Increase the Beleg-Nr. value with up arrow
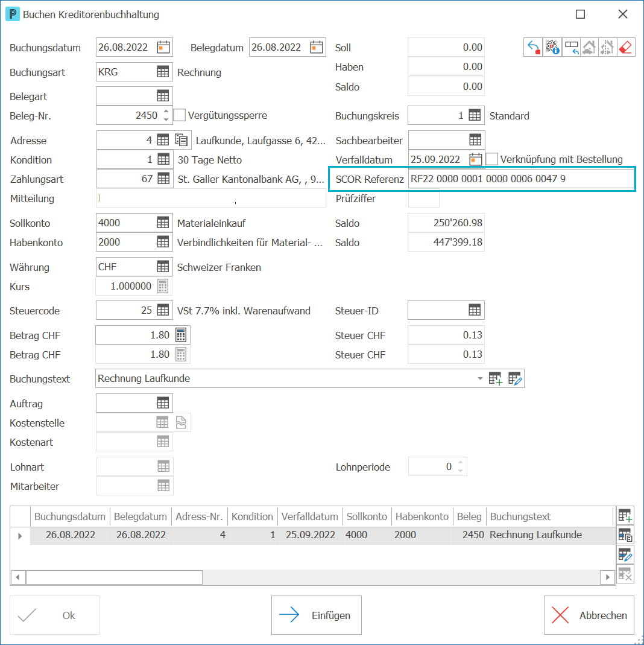644x645 pixels. tap(166, 112)
